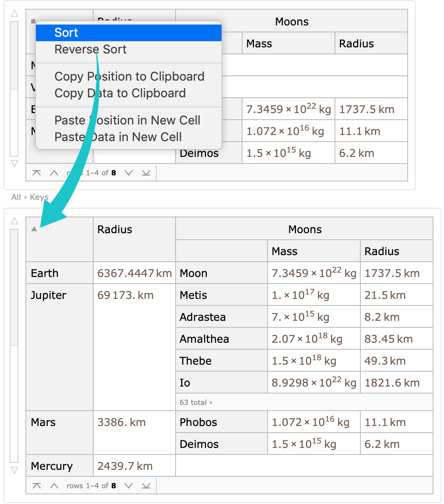This screenshot has width=444, height=504.
Task: Select Paste Data in New Cell
Action: click(129, 137)
